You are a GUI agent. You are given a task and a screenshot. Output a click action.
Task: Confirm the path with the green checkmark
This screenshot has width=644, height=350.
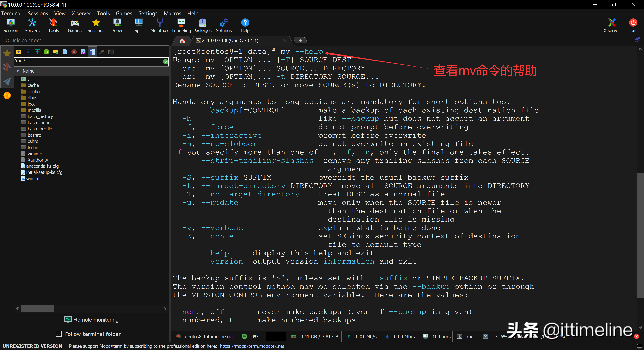[x=165, y=62]
